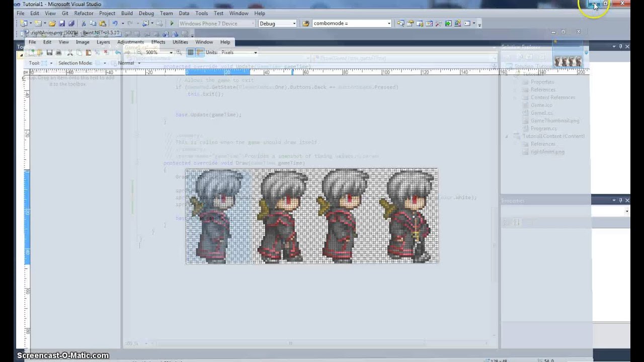Click Cut icon in Paint.NET toolbar
Screen dimensions: 644x362
(70, 52)
